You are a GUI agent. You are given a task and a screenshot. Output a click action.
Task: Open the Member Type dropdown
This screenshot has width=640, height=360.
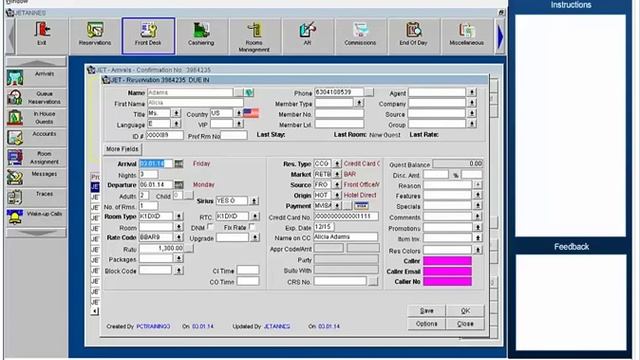click(x=359, y=103)
